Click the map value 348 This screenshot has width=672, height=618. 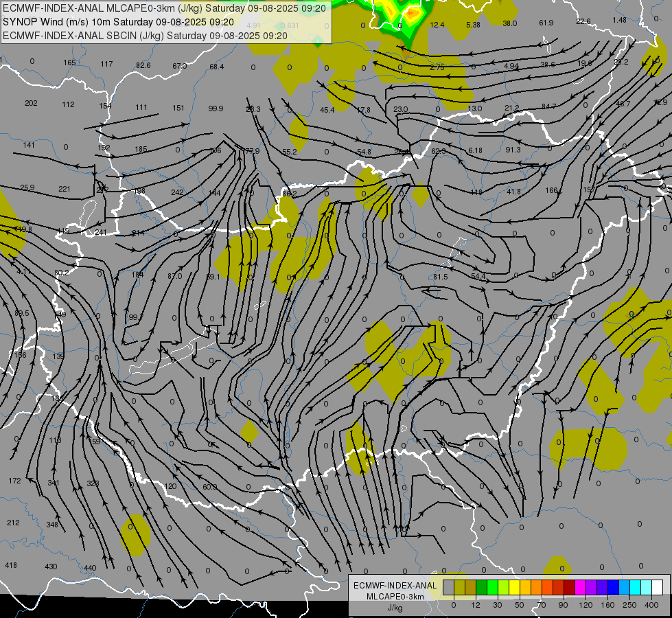52,525
